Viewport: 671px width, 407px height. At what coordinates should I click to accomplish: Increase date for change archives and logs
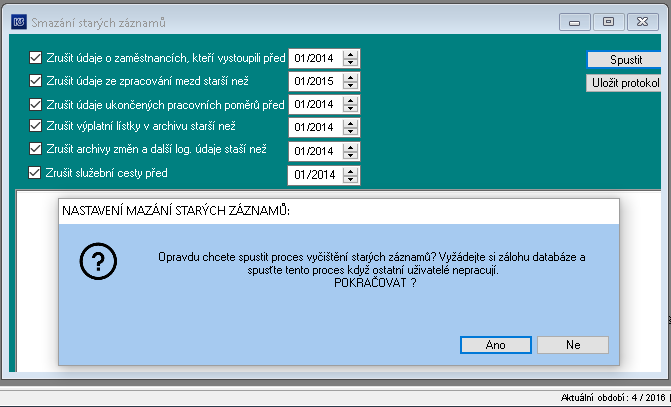[x=350, y=148]
